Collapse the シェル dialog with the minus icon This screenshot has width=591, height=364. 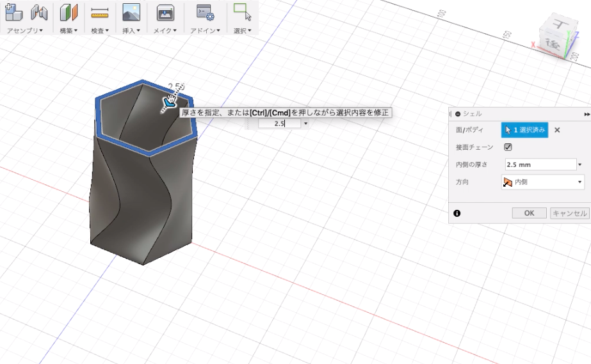point(458,114)
